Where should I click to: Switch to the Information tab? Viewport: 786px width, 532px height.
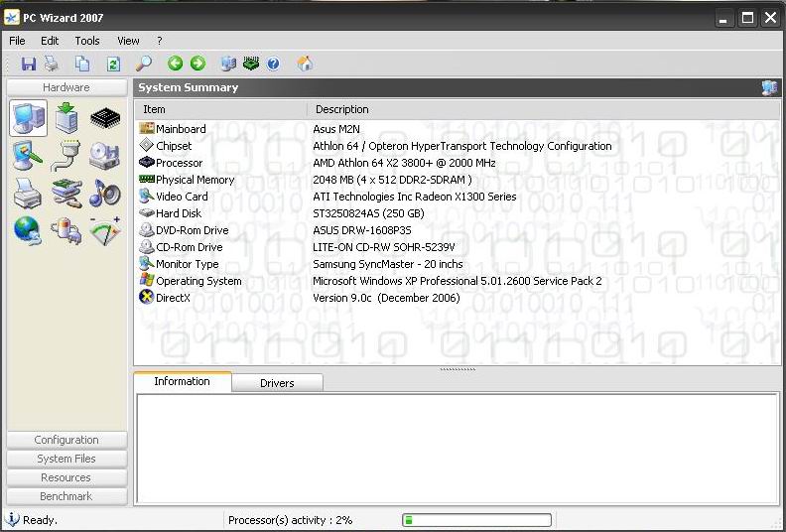[183, 381]
